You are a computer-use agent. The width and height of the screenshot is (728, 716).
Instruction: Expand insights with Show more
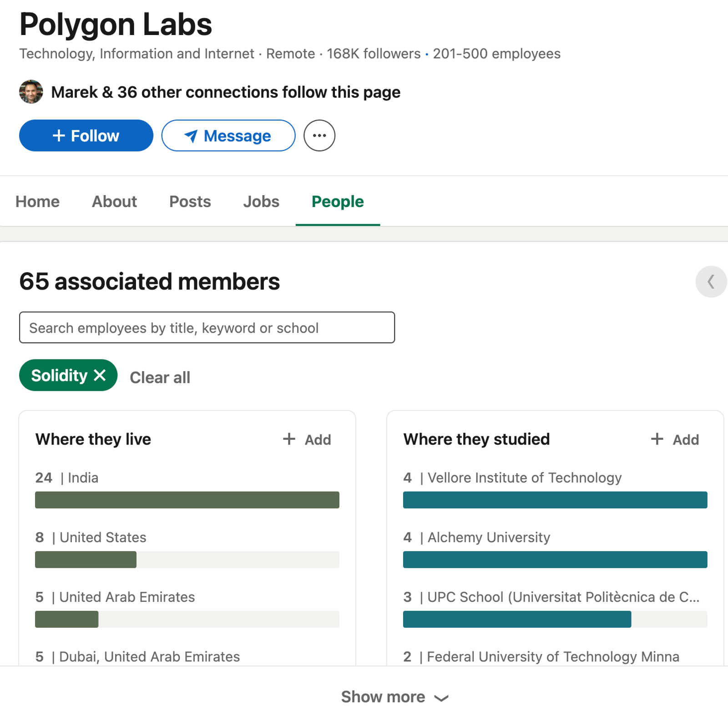tap(394, 697)
